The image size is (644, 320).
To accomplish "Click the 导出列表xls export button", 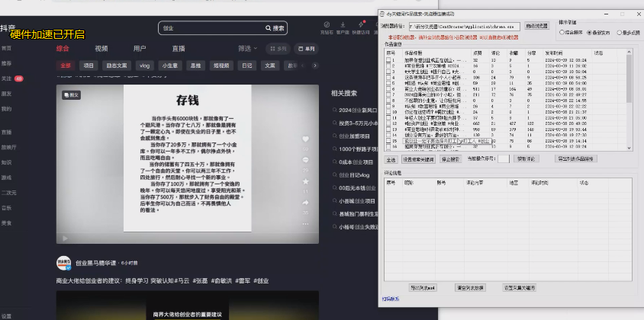I will (422, 288).
